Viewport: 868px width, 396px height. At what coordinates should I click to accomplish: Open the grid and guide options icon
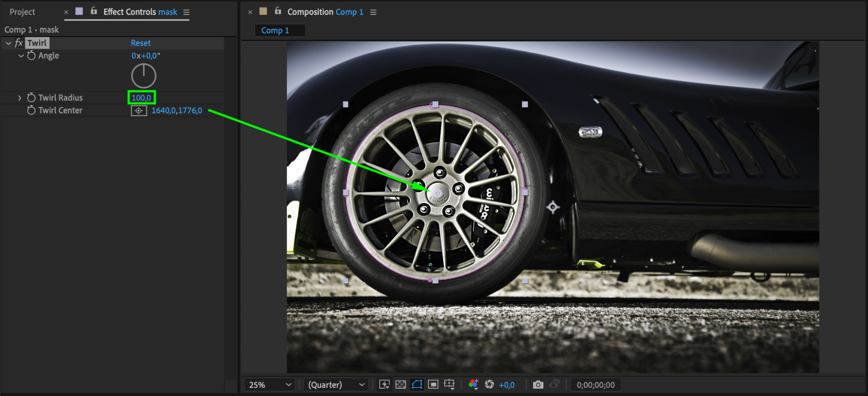click(449, 385)
